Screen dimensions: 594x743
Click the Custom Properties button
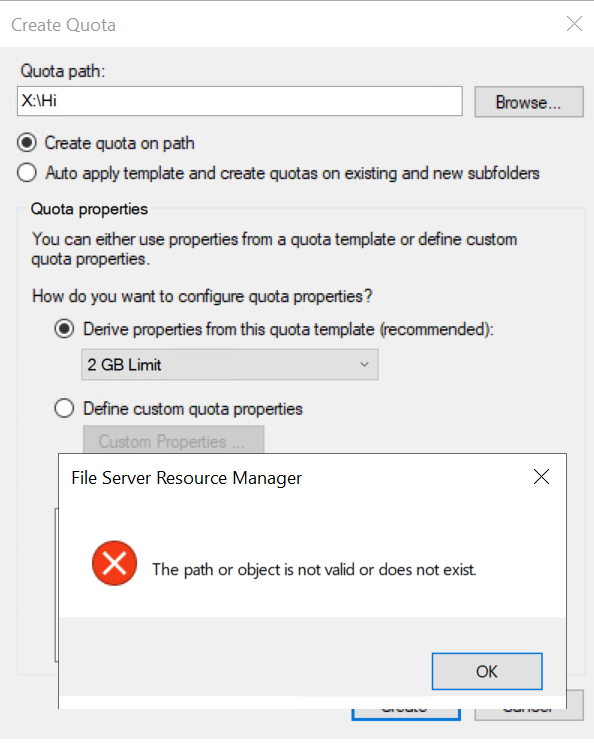(173, 439)
